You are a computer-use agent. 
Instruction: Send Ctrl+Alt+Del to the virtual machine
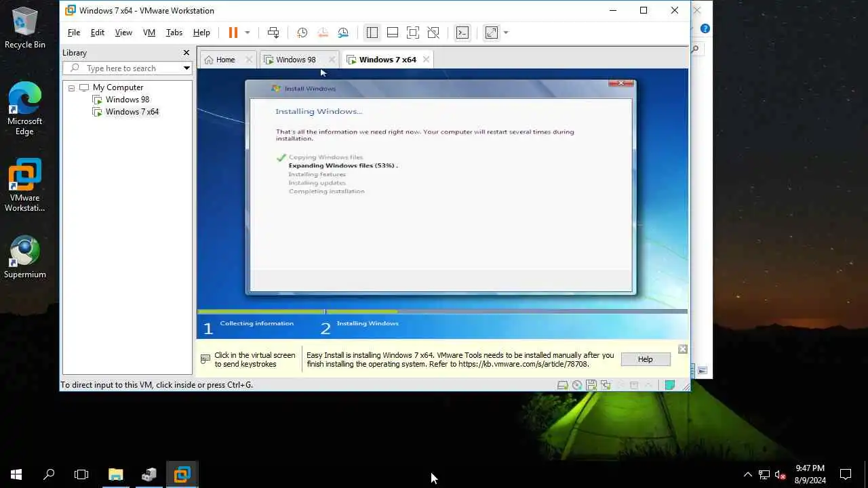pyautogui.click(x=273, y=33)
